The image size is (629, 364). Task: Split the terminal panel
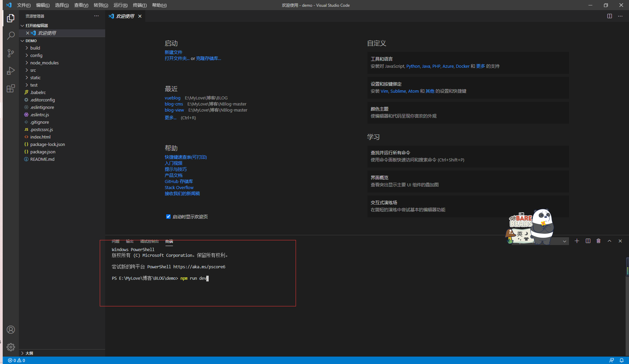click(588, 241)
